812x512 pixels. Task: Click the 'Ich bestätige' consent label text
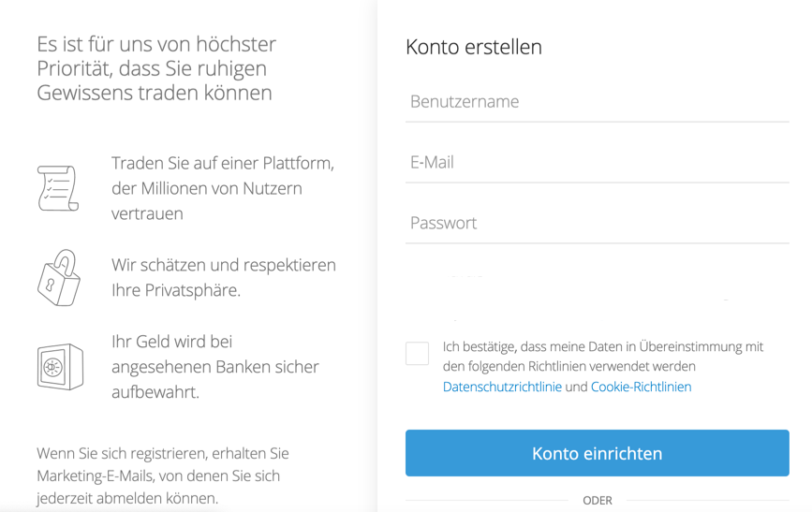[x=602, y=346]
